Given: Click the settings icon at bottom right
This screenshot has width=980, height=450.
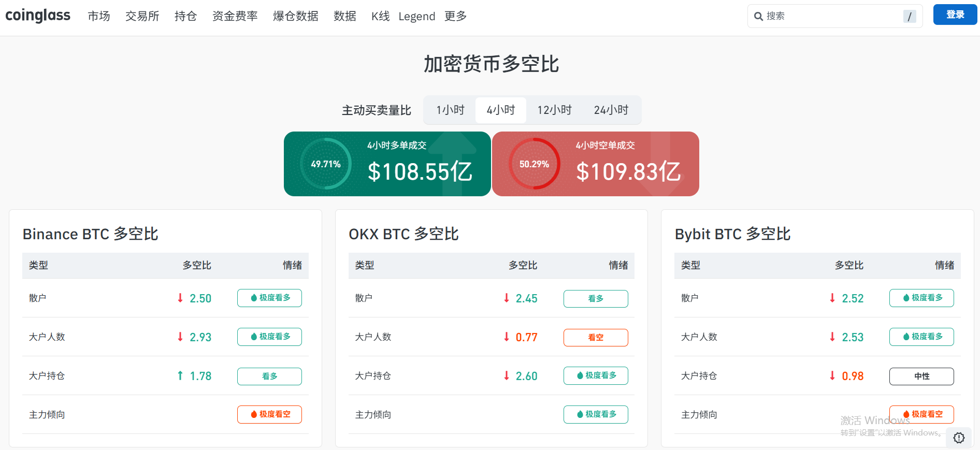Looking at the screenshot, I should point(959,438).
